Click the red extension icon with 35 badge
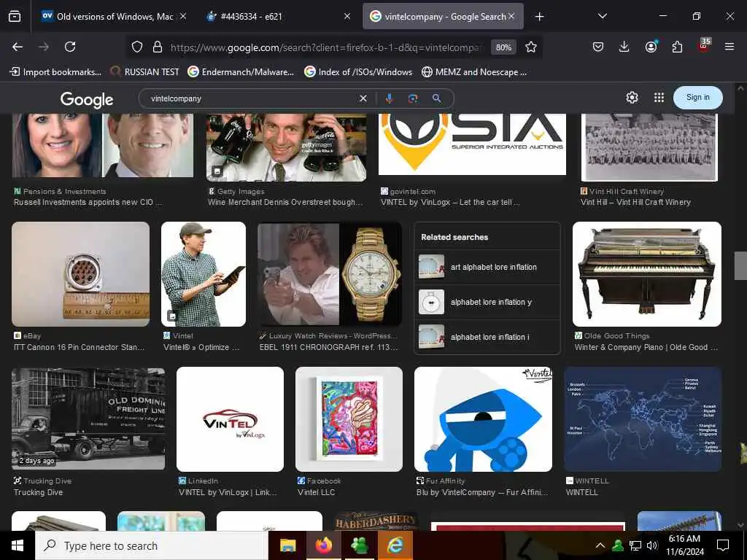This screenshot has height=560, width=747. (704, 46)
